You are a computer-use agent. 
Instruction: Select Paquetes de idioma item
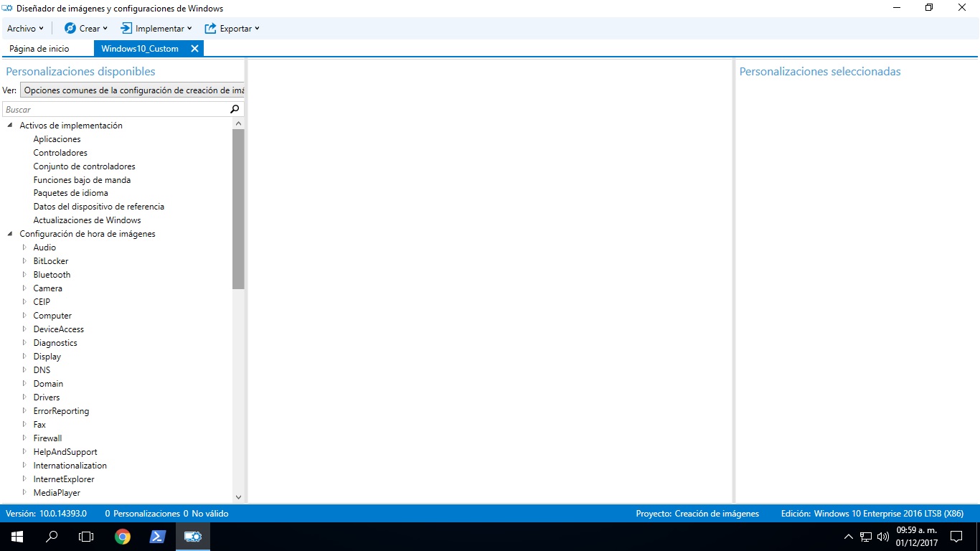click(x=70, y=193)
